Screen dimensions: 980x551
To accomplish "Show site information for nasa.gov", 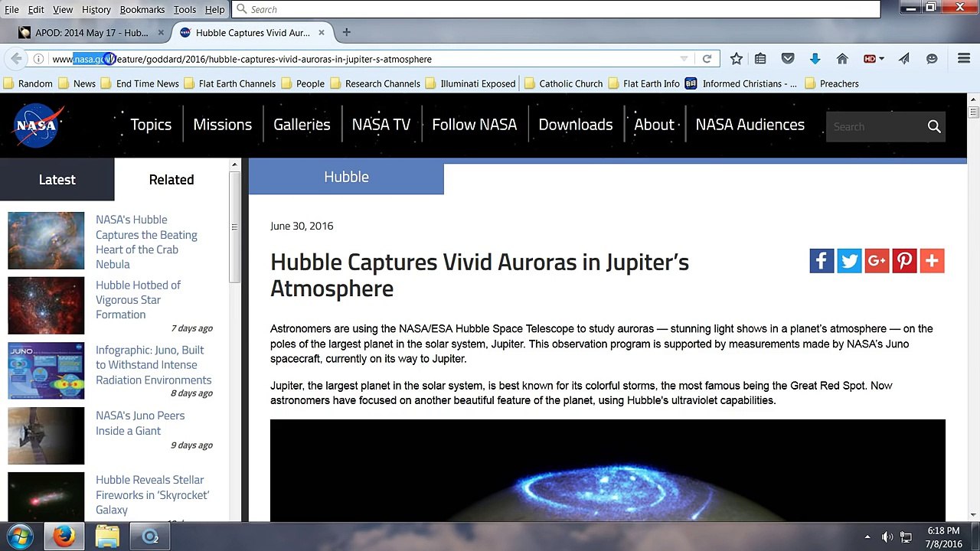I will coord(38,59).
